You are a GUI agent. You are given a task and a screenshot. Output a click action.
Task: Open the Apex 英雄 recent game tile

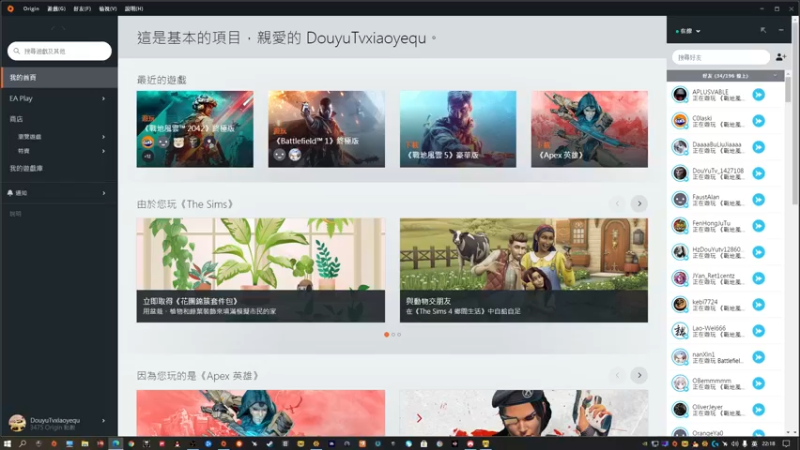[x=589, y=129]
